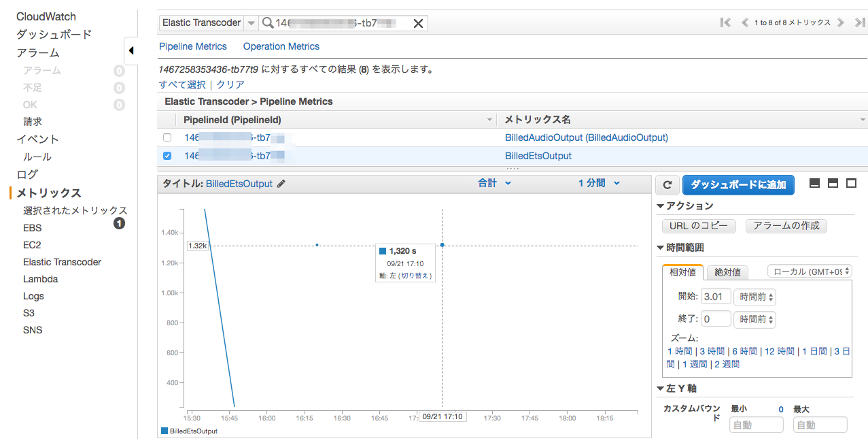Select the split graph layout icon
This screenshot has height=445, width=868.
point(833,183)
